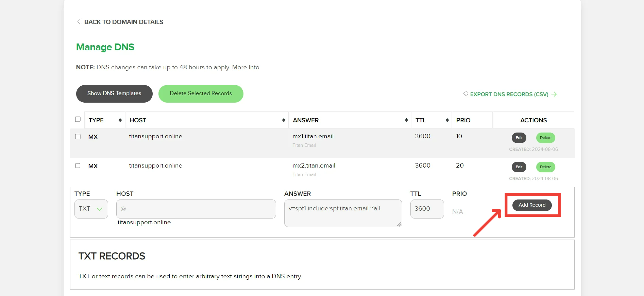The width and height of the screenshot is (644, 296).
Task: Edit the mx1.titan.email MX record
Action: click(x=519, y=138)
